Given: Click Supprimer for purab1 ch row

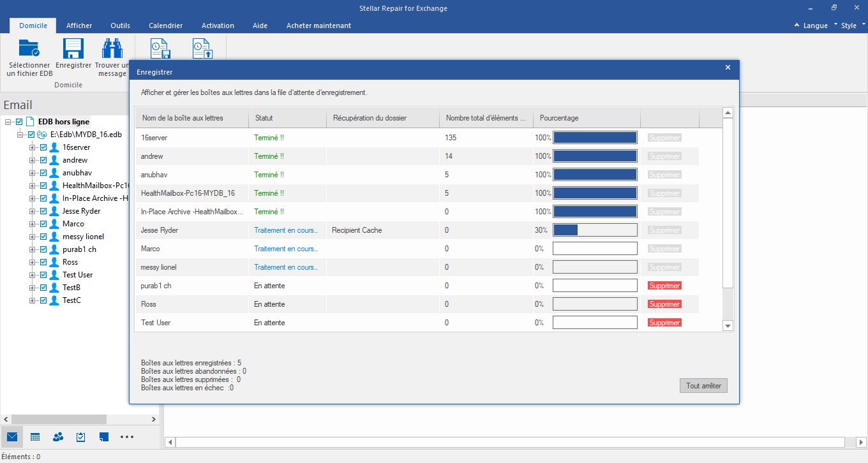Looking at the screenshot, I should click(x=664, y=286).
